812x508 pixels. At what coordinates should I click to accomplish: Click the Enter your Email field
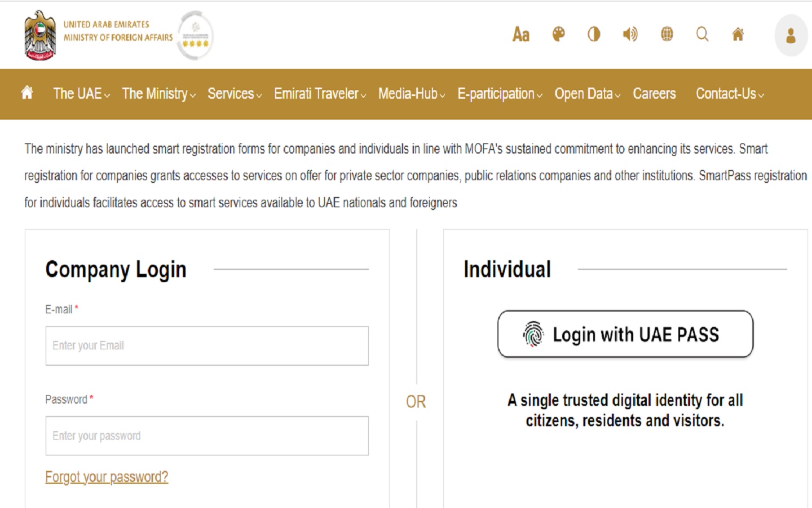pyautogui.click(x=207, y=345)
